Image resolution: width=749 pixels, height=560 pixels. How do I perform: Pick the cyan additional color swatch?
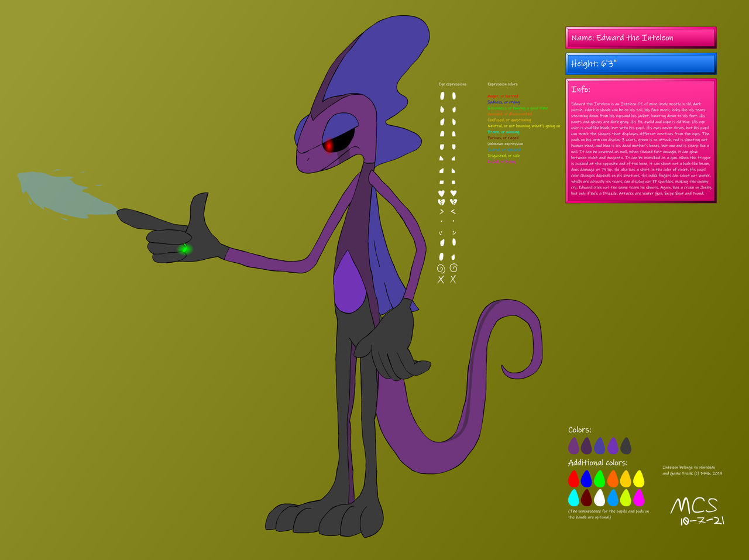pos(573,497)
